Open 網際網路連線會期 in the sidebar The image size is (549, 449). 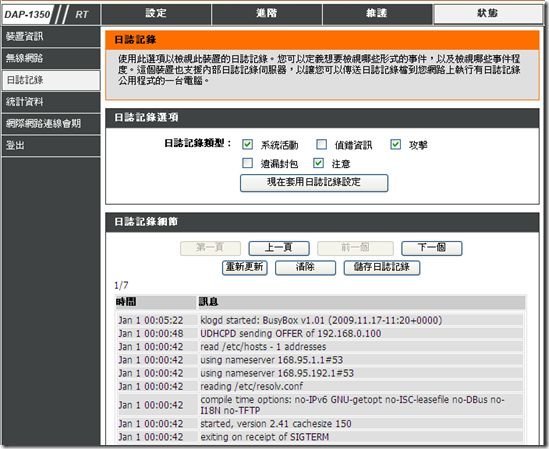(x=51, y=123)
